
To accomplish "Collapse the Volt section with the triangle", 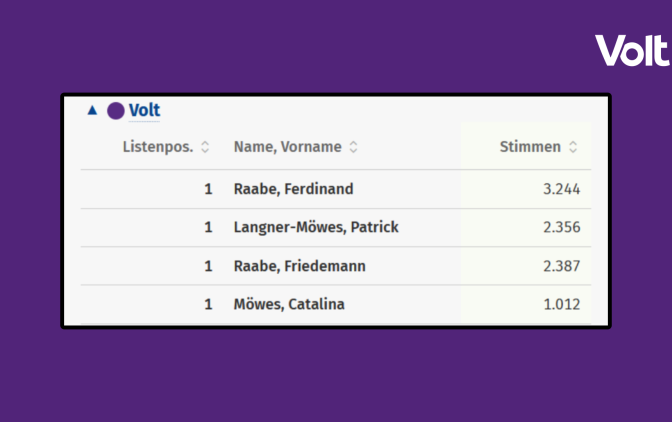I will coord(92,111).
